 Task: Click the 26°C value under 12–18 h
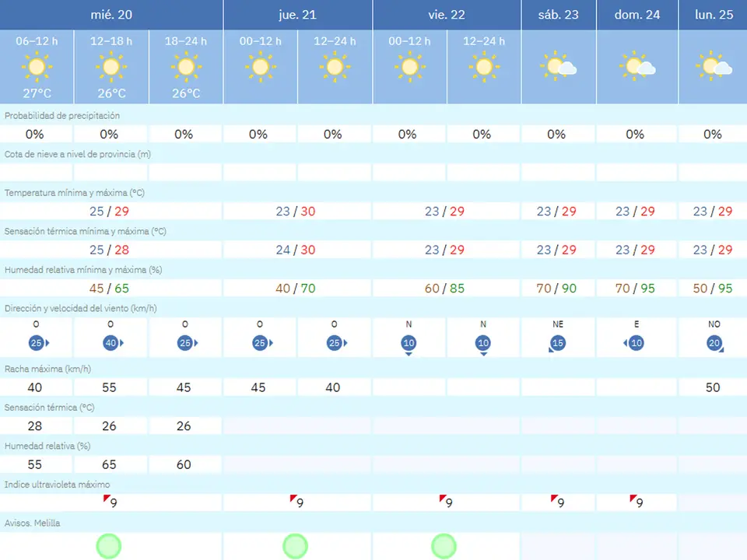click(111, 93)
